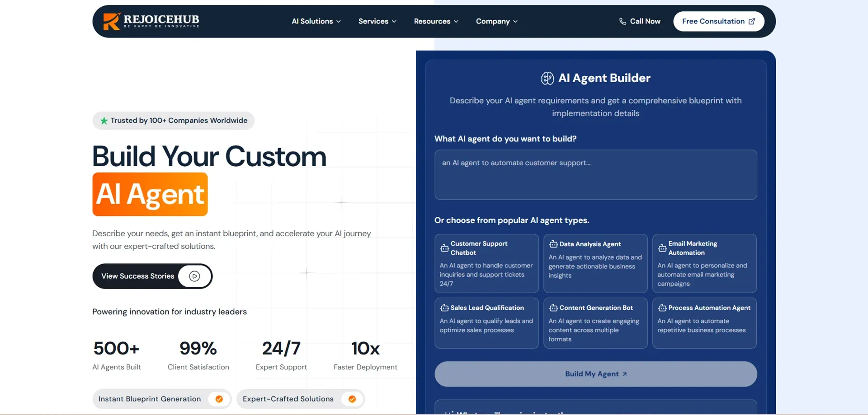Click the Free Consultation button
The height and width of the screenshot is (415, 868).
pos(718,21)
